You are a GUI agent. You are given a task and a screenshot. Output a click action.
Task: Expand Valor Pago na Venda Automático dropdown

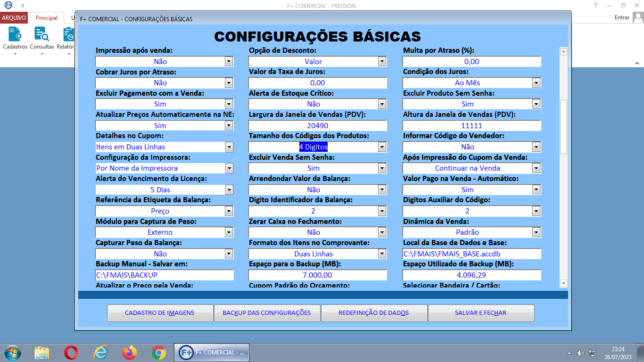(536, 189)
